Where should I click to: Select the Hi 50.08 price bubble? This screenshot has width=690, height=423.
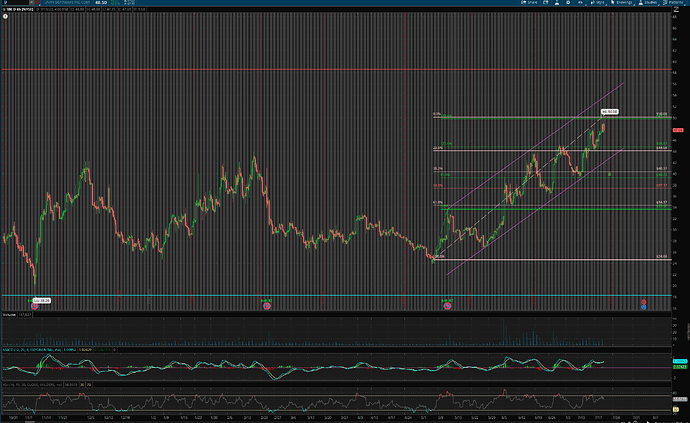point(609,110)
